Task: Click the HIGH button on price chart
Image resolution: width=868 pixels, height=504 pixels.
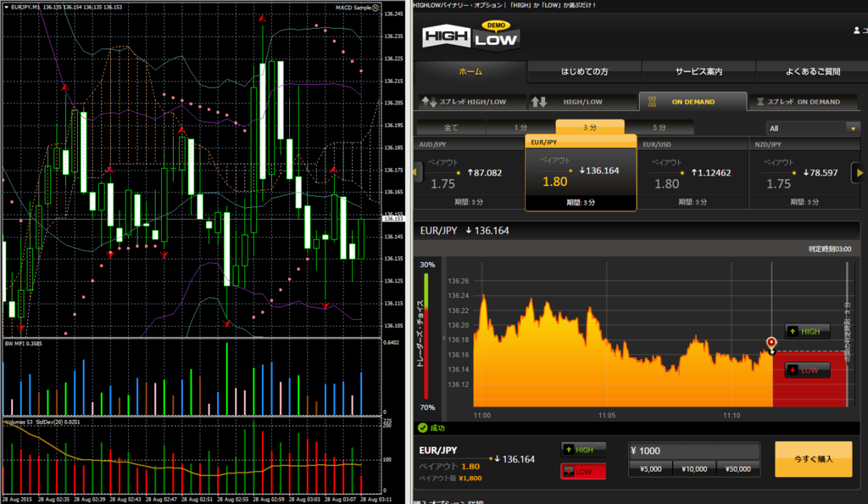Action: tap(807, 331)
